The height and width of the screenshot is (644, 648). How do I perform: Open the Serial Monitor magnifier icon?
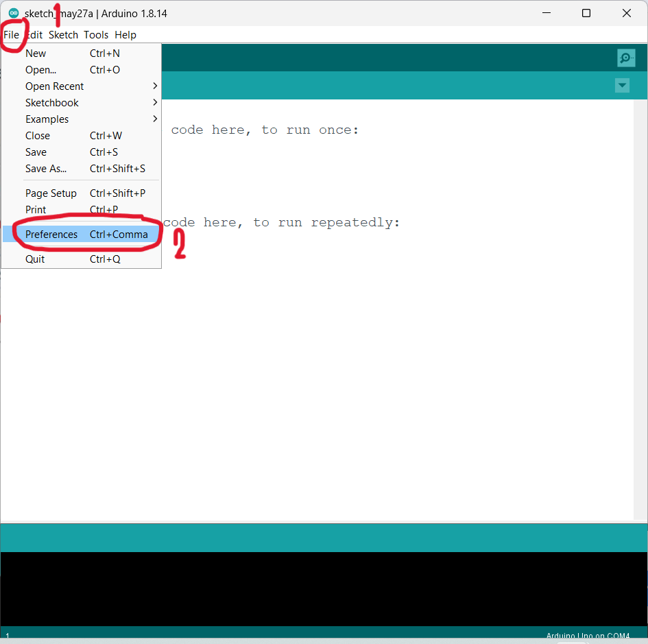pyautogui.click(x=626, y=58)
